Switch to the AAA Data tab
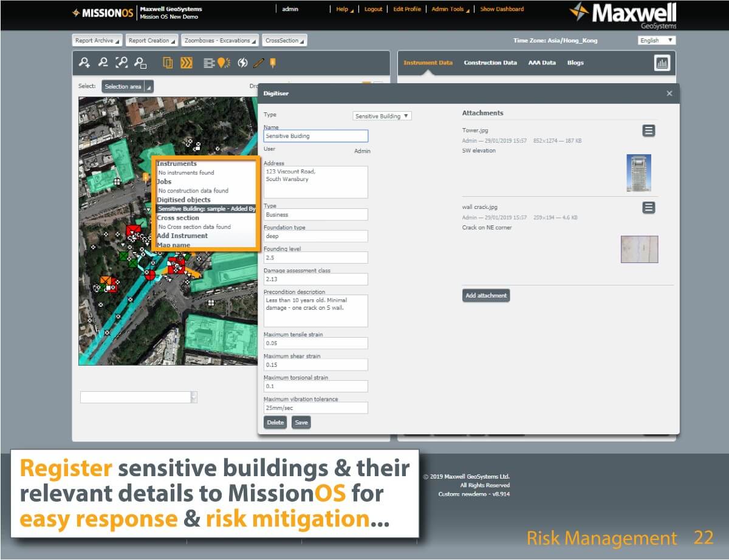Viewport: 729px width, 560px height. coord(542,63)
